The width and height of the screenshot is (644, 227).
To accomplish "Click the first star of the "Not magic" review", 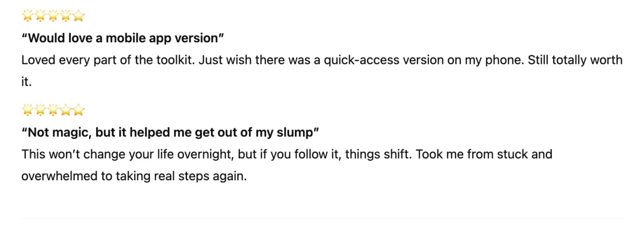I will click(x=28, y=111).
